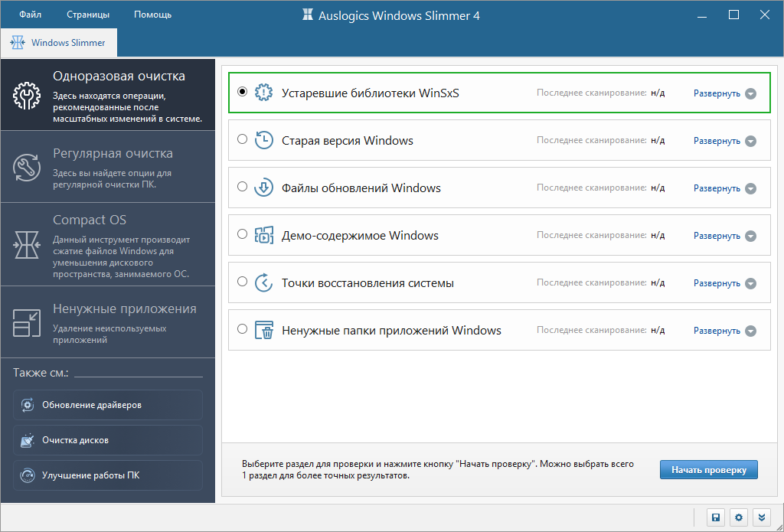784x532 pixels.
Task: Click the system restore points icon
Action: click(x=263, y=282)
